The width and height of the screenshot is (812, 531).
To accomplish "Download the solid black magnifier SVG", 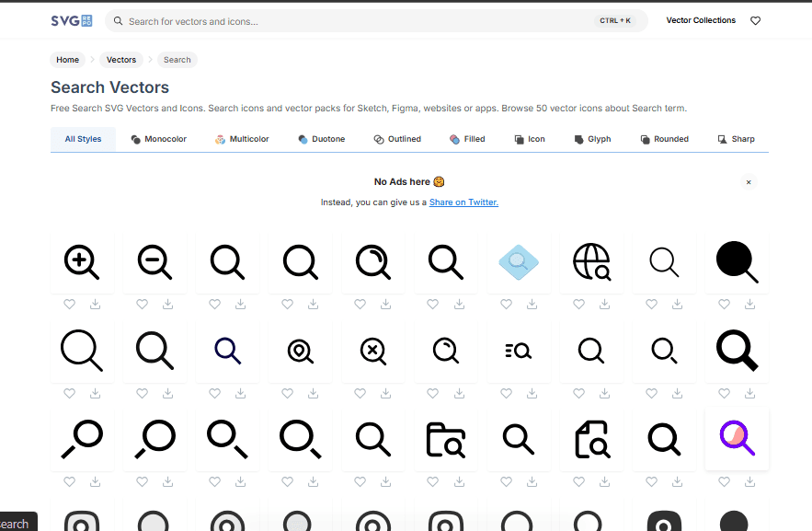I will [x=749, y=304].
